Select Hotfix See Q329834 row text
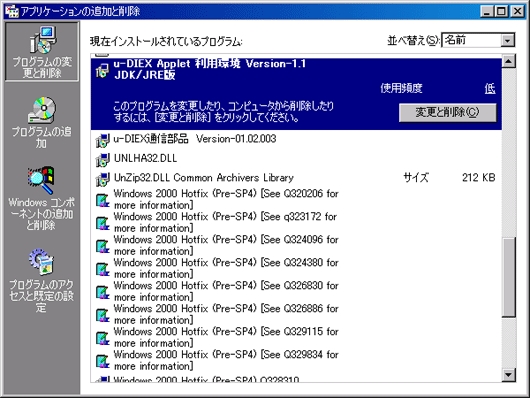The image size is (530, 398). point(226,360)
